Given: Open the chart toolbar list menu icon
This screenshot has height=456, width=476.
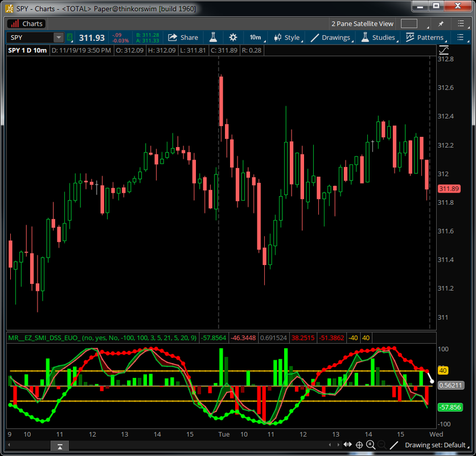Looking at the screenshot, I should point(460,38).
